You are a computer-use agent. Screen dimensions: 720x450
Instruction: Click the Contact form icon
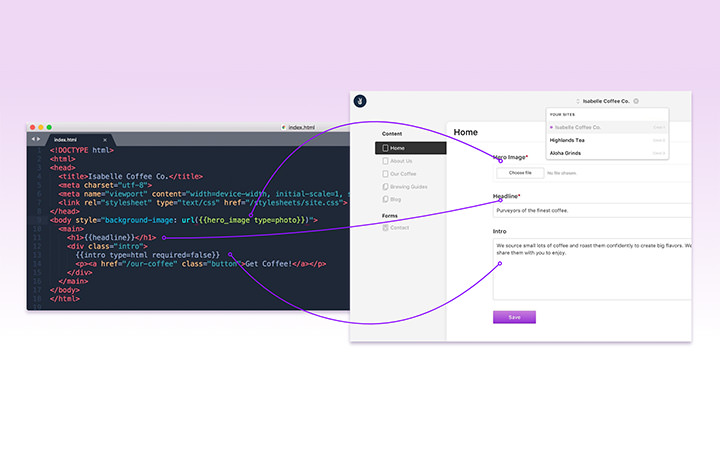pyautogui.click(x=385, y=228)
